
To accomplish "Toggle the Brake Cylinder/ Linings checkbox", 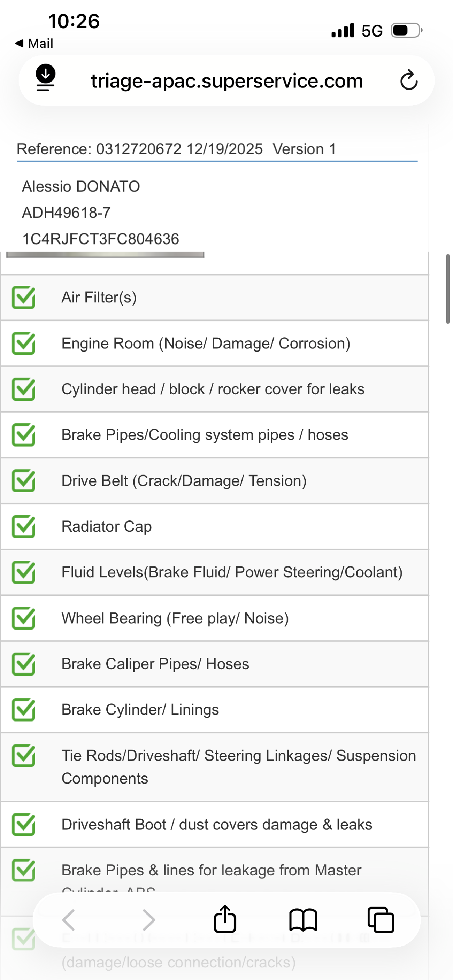I will 24,710.
